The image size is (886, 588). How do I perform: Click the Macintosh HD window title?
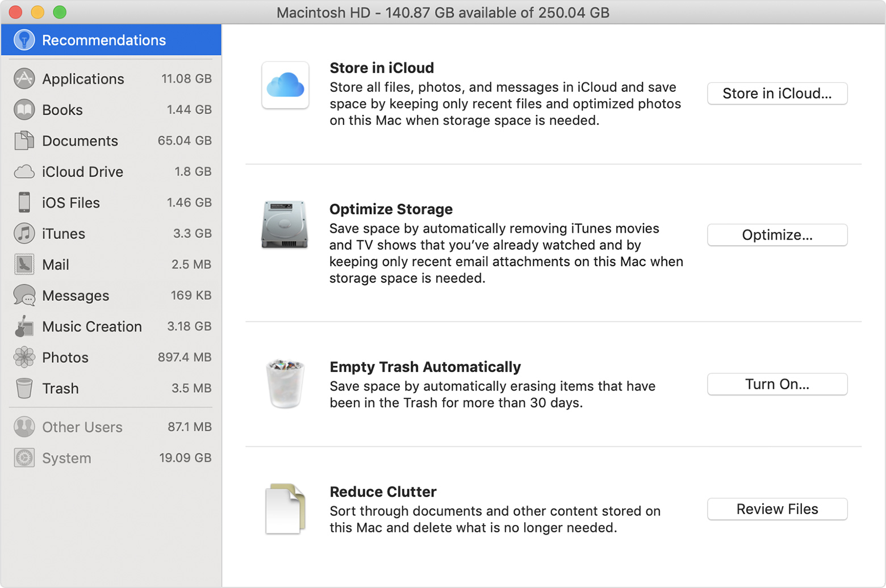click(x=443, y=12)
